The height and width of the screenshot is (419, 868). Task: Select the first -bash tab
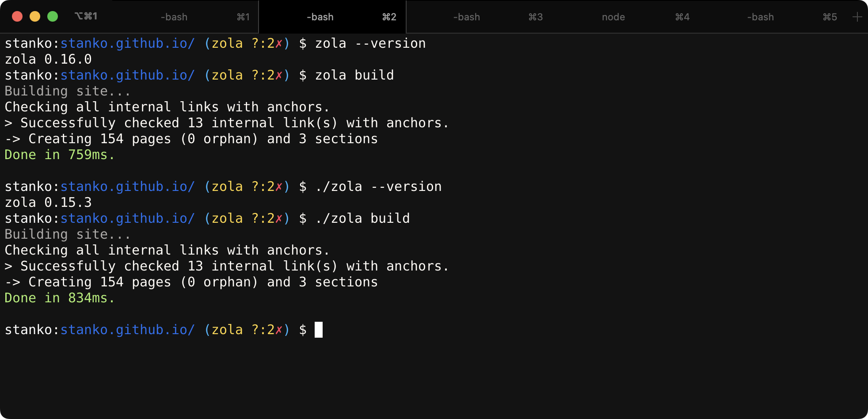coord(174,17)
